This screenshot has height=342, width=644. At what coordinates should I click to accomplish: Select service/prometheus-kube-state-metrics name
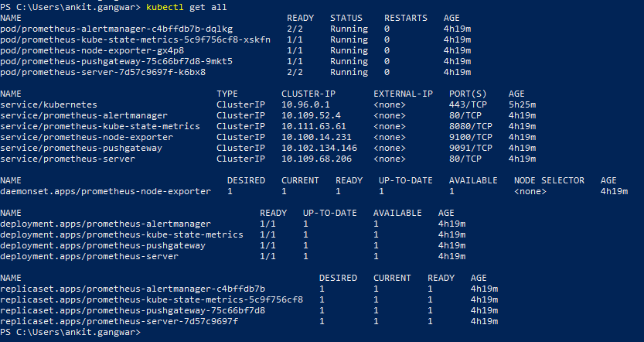point(101,126)
